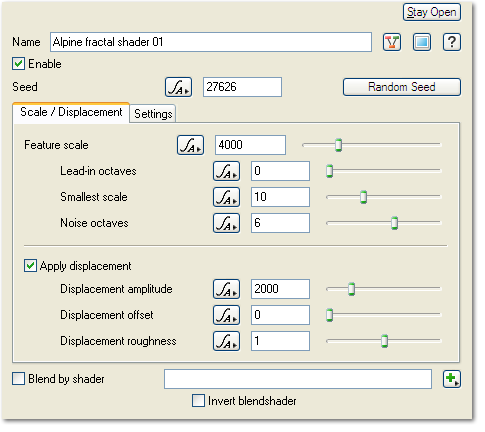Screen dimensions: 485x432
Task: Open help with the question mark icon
Action: tap(452, 42)
